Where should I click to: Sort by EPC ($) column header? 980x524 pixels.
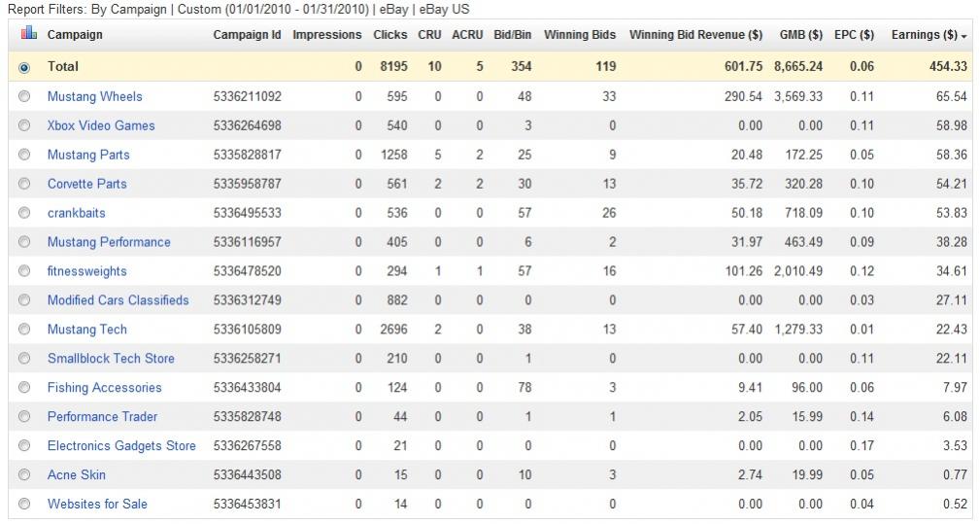854,35
